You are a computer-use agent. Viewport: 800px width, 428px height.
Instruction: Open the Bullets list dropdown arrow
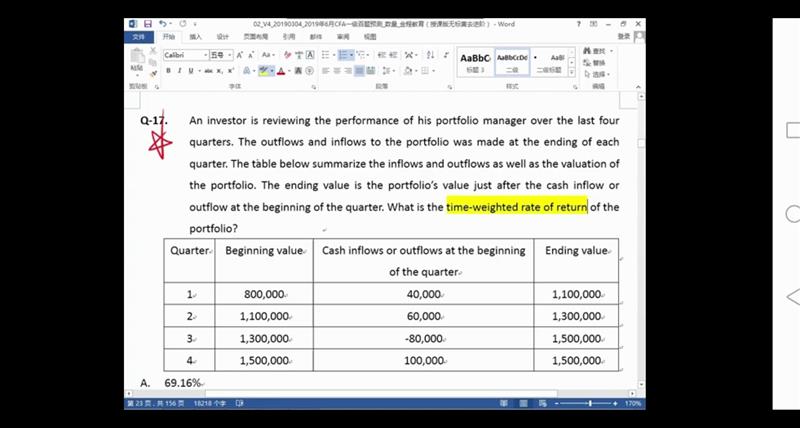334,55
